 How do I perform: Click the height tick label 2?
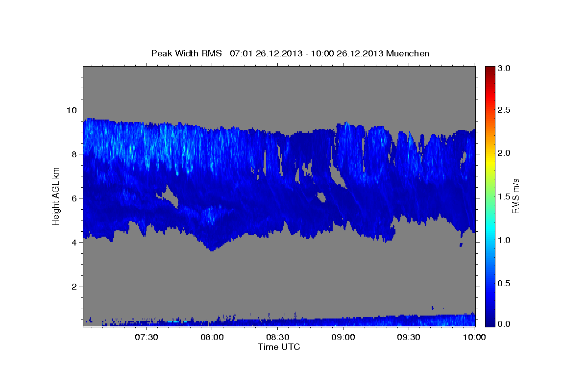75,287
